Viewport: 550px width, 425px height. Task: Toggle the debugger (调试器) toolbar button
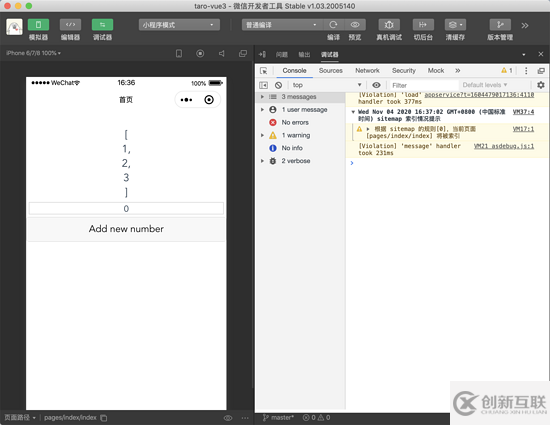[102, 25]
